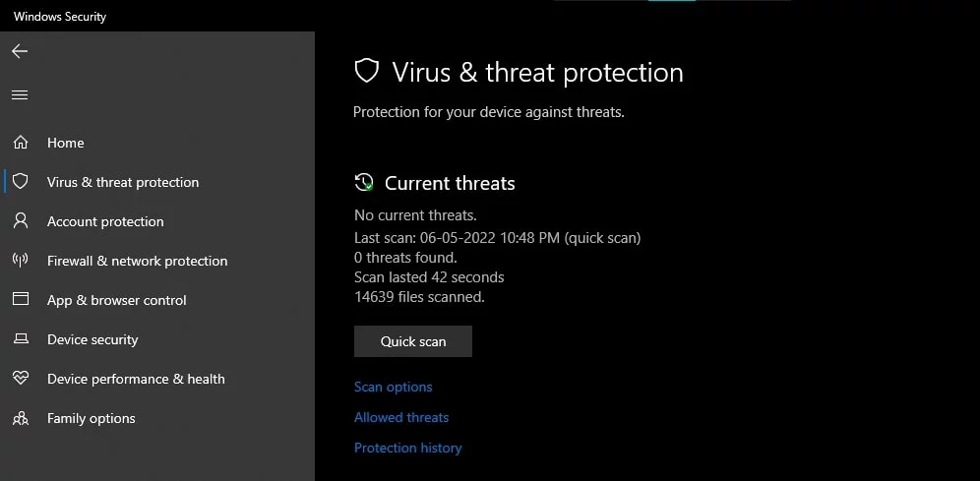The image size is (980, 481).
Task: Open Firewall & network protection
Action: tap(137, 261)
